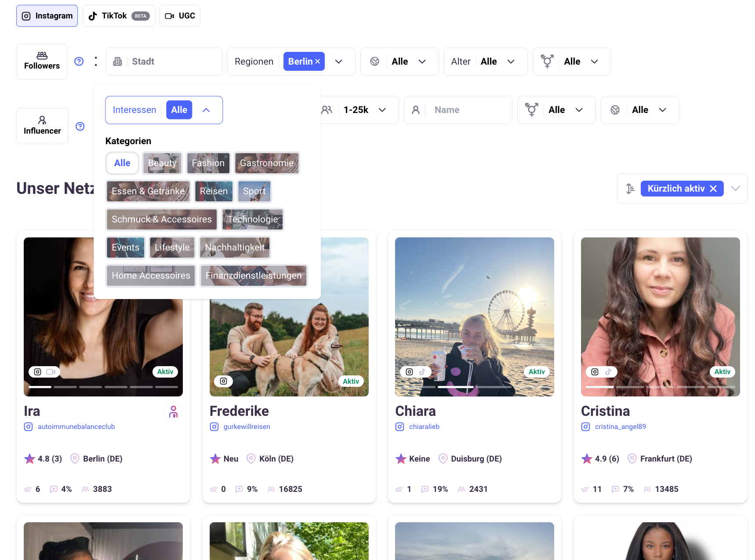Choose the Home Accessoires category chip
Screen dimensions: 755x560
(x=151, y=276)
